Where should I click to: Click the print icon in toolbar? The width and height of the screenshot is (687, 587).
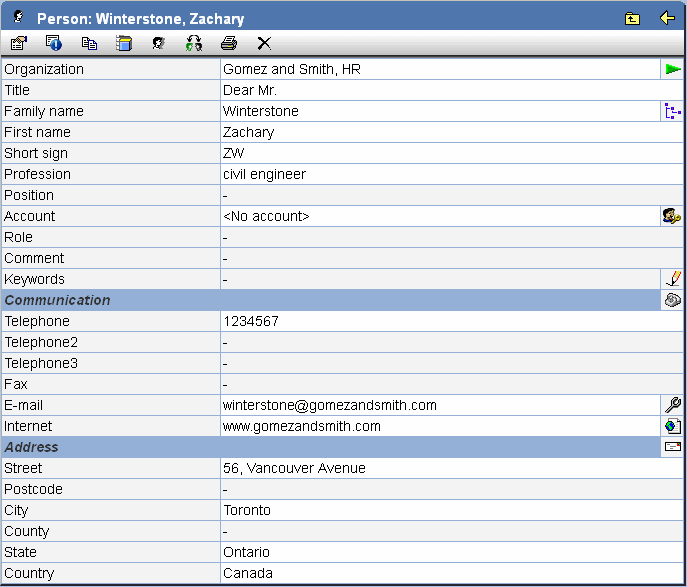pos(229,43)
